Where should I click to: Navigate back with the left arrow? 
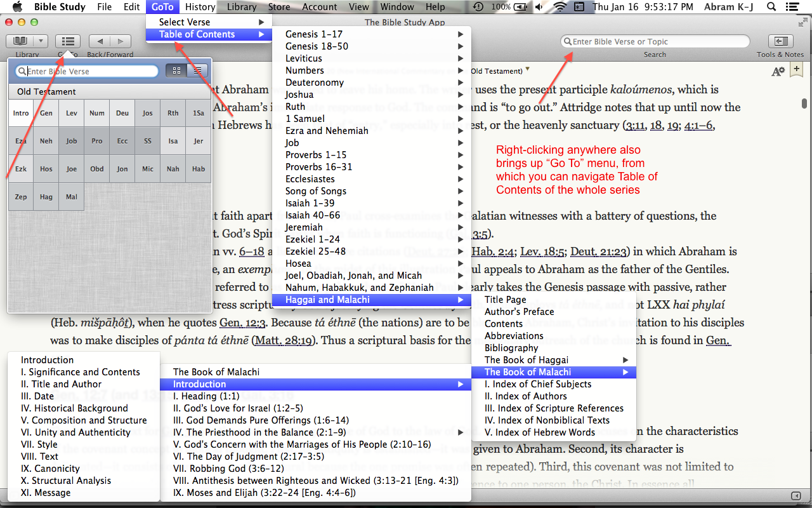click(98, 41)
